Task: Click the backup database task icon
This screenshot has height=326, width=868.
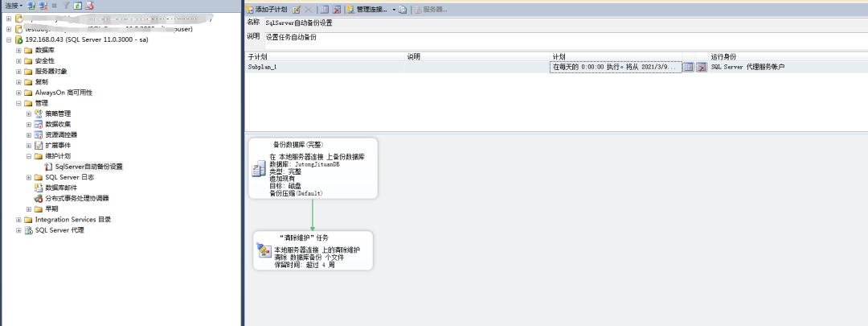Action: [x=259, y=168]
